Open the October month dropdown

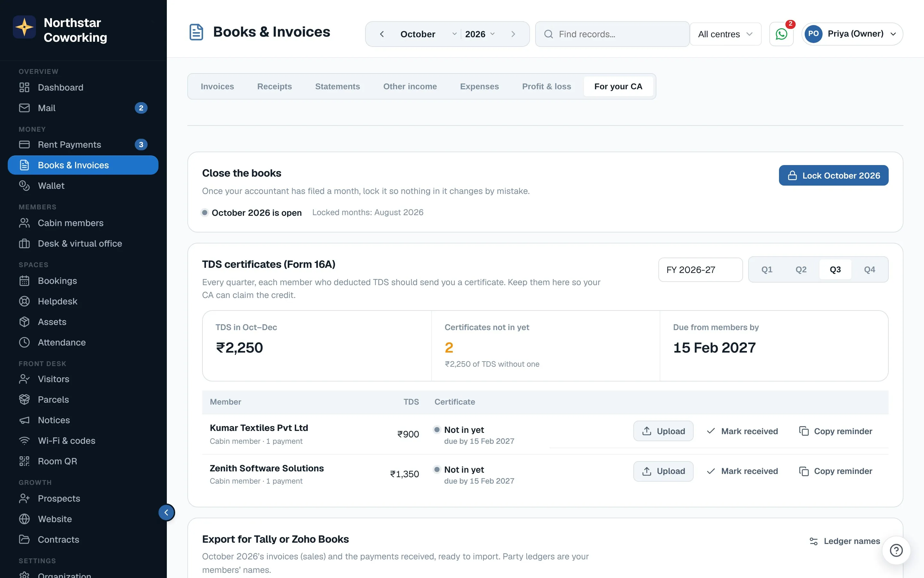pos(428,34)
